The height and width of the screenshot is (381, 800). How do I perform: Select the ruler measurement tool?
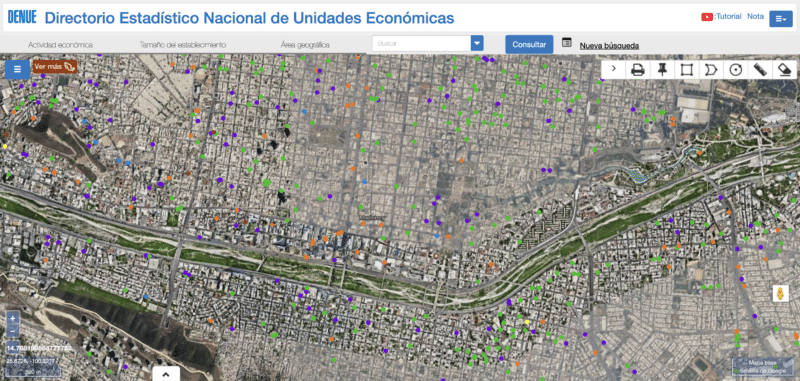point(760,69)
